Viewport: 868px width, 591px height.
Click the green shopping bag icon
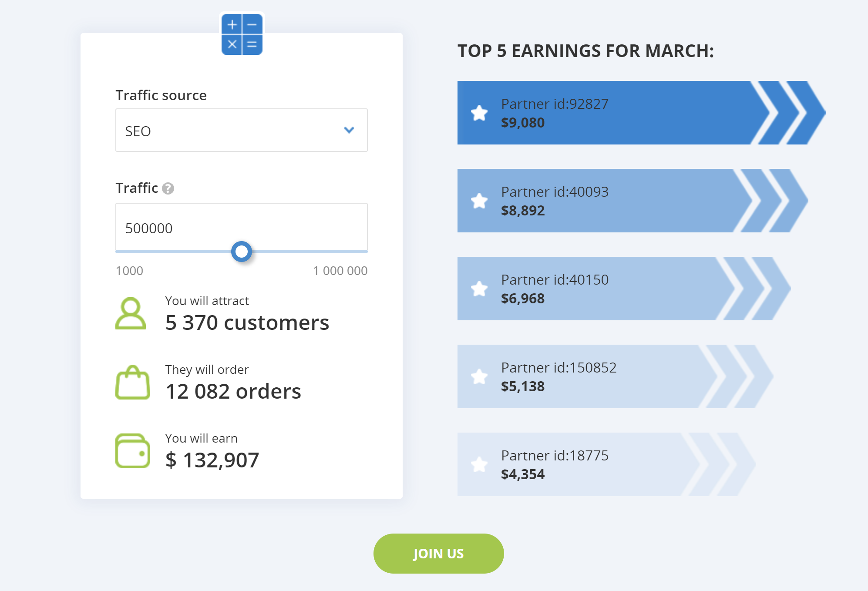tap(133, 383)
